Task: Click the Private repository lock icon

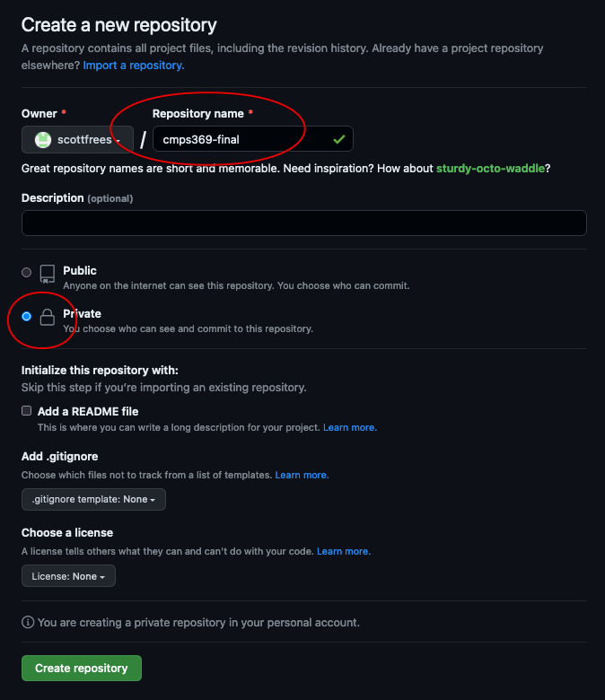Action: [48, 317]
